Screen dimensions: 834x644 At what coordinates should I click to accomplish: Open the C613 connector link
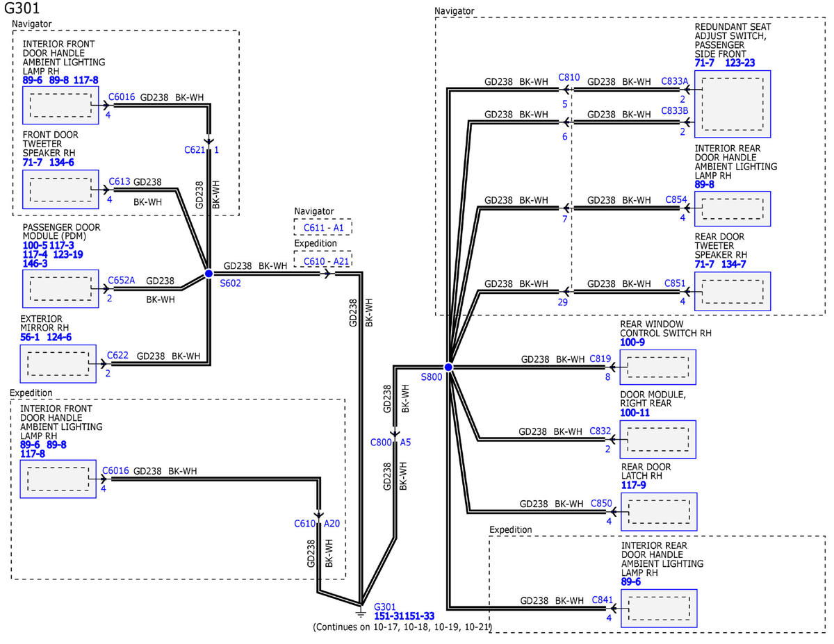pos(120,181)
